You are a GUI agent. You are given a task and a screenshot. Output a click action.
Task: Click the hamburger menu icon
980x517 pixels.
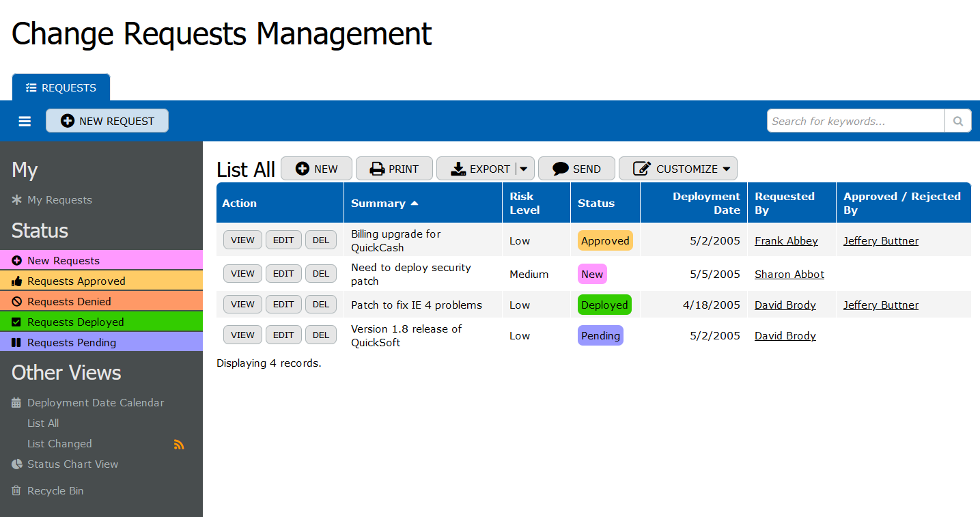coord(25,121)
